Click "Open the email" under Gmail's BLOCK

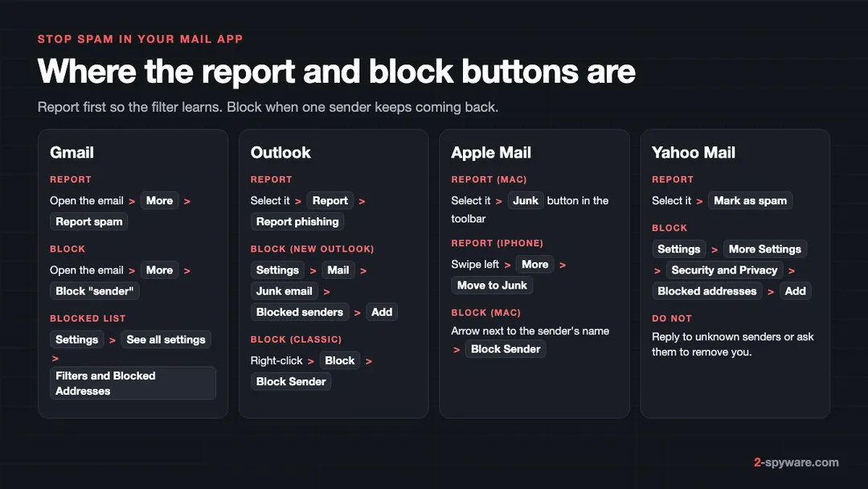pyautogui.click(x=86, y=270)
